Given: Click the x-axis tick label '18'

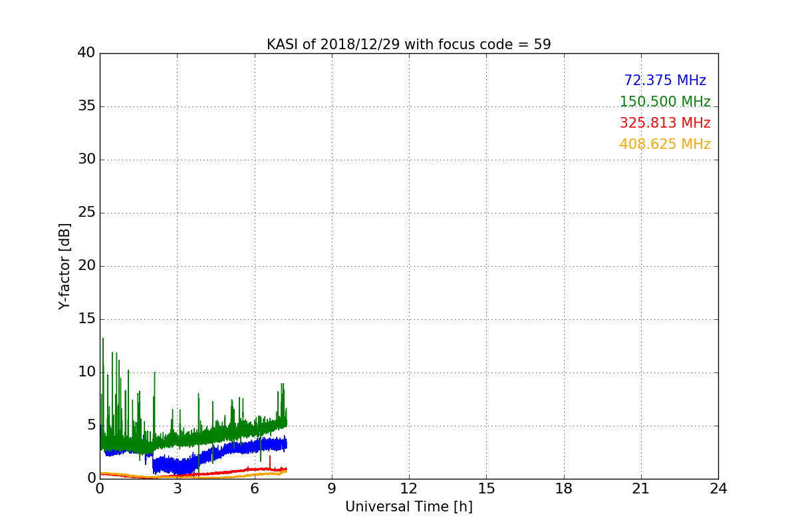Looking at the screenshot, I should [564, 489].
